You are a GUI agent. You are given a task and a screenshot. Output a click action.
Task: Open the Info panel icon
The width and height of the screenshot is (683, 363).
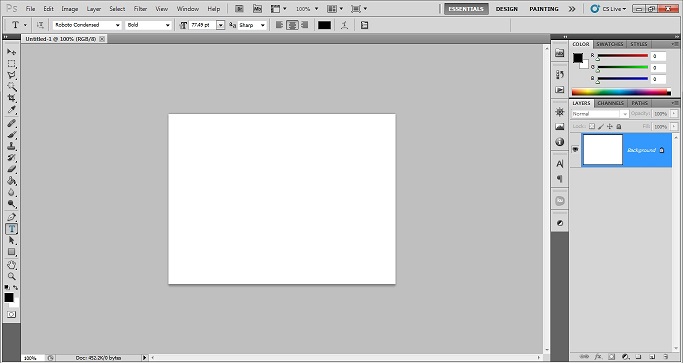tap(560, 142)
